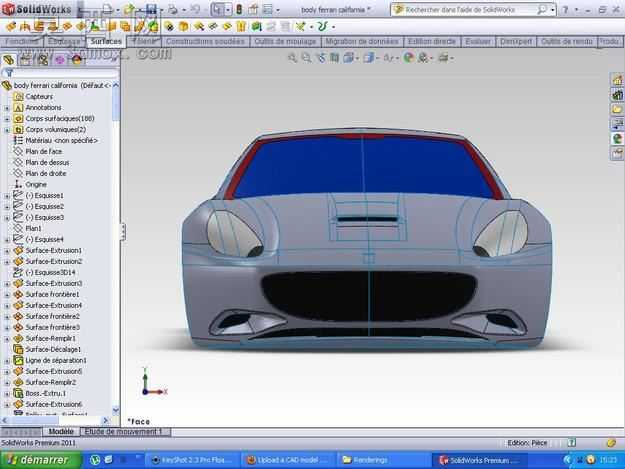
Task: Rebuild the model with the traffic light icon
Action: point(239,9)
